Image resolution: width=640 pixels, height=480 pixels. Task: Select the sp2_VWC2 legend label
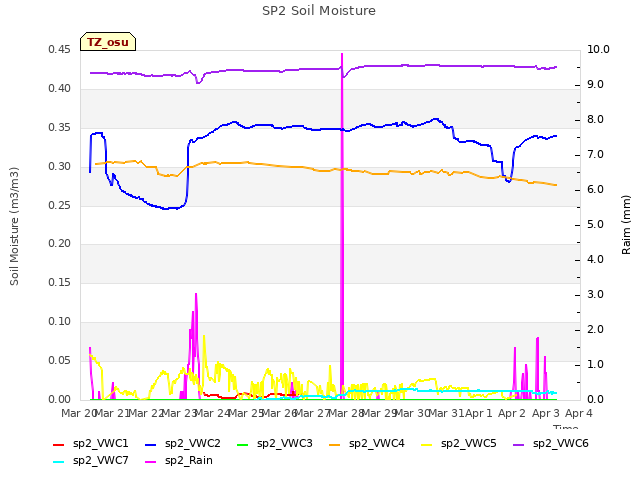click(193, 444)
